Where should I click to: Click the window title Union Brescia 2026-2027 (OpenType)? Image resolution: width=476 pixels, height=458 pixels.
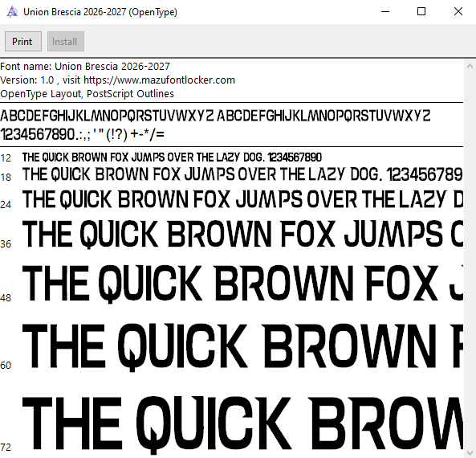point(100,12)
